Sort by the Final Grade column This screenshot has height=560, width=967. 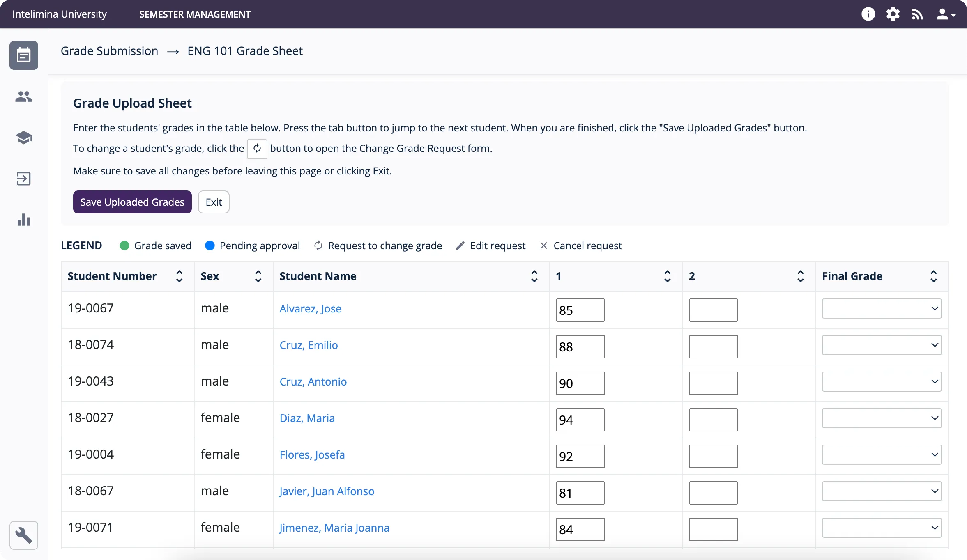933,276
